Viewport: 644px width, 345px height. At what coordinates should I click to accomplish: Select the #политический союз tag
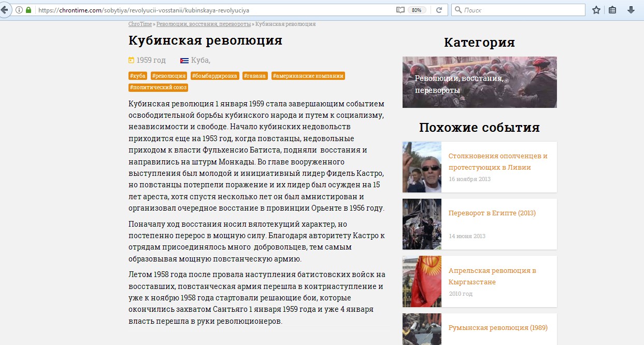(158, 88)
